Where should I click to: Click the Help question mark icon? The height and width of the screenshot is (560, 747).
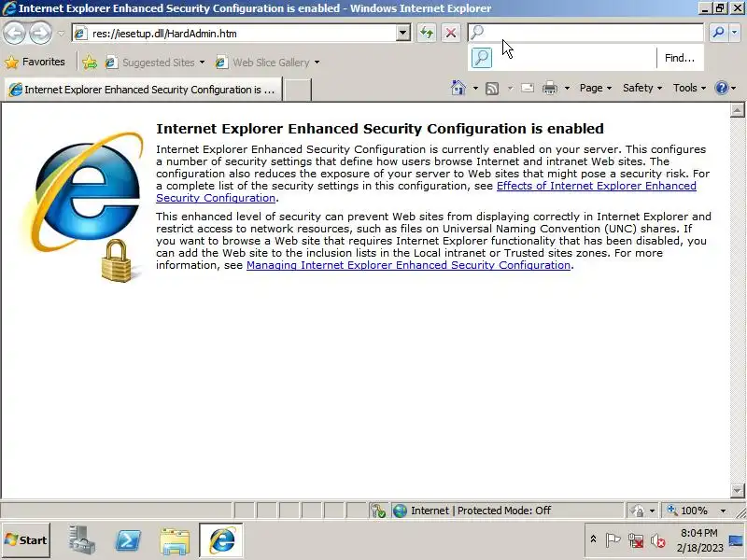coord(722,88)
